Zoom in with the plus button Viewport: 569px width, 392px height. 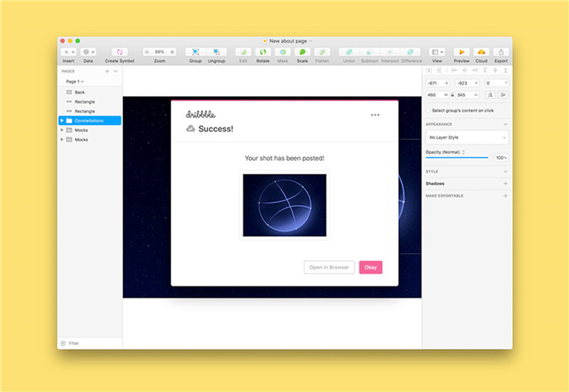[172, 52]
